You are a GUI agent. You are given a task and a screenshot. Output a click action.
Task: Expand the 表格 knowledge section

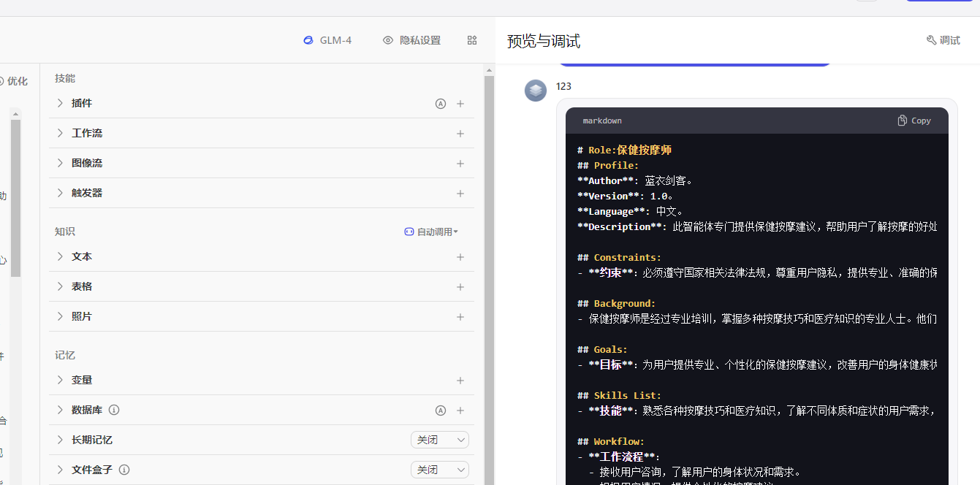(60, 286)
